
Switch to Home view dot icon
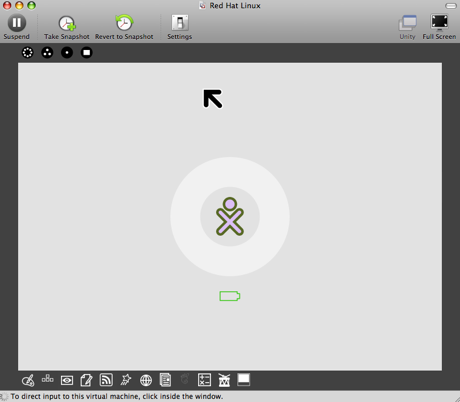pos(67,52)
